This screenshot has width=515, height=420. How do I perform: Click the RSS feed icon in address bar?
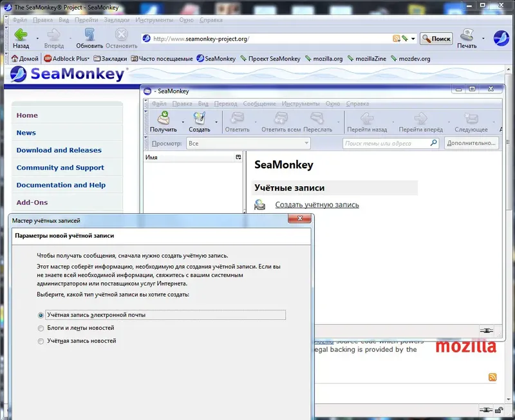coord(397,39)
